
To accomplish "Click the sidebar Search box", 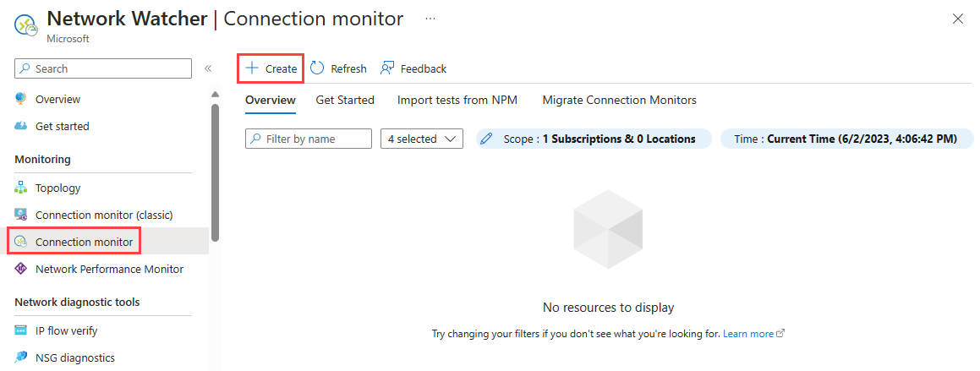I will tap(103, 68).
